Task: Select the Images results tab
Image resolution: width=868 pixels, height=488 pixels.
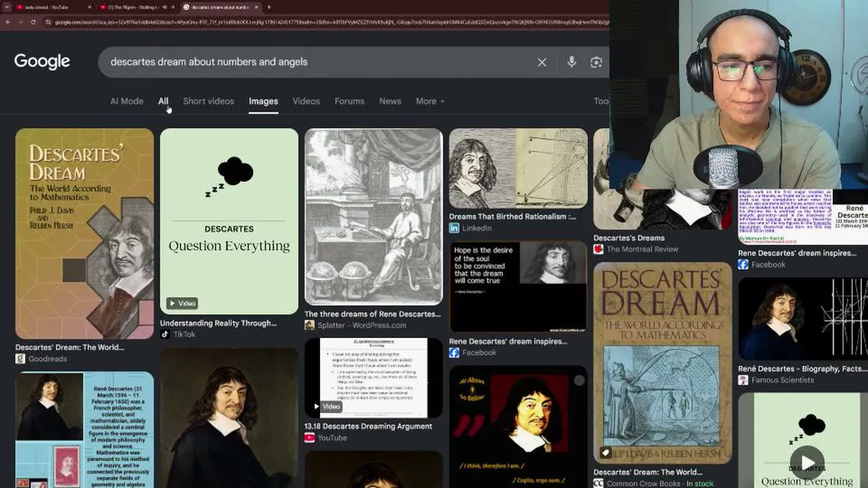Action: [263, 101]
